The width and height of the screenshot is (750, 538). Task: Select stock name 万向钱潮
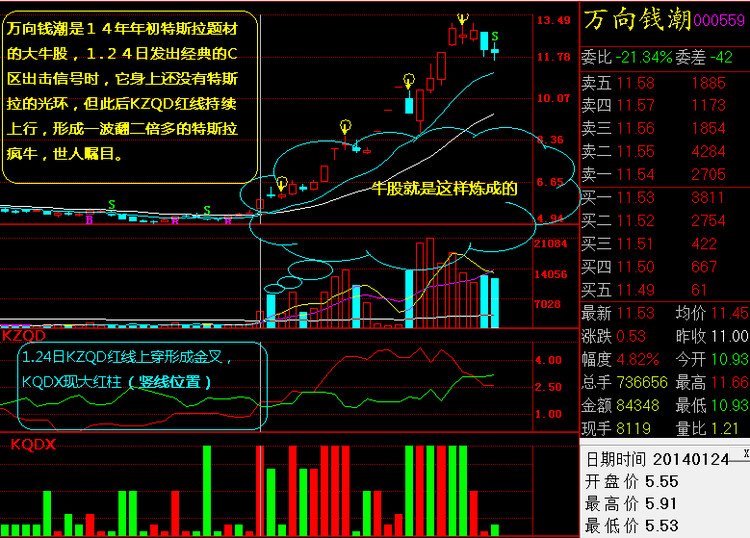click(x=638, y=20)
